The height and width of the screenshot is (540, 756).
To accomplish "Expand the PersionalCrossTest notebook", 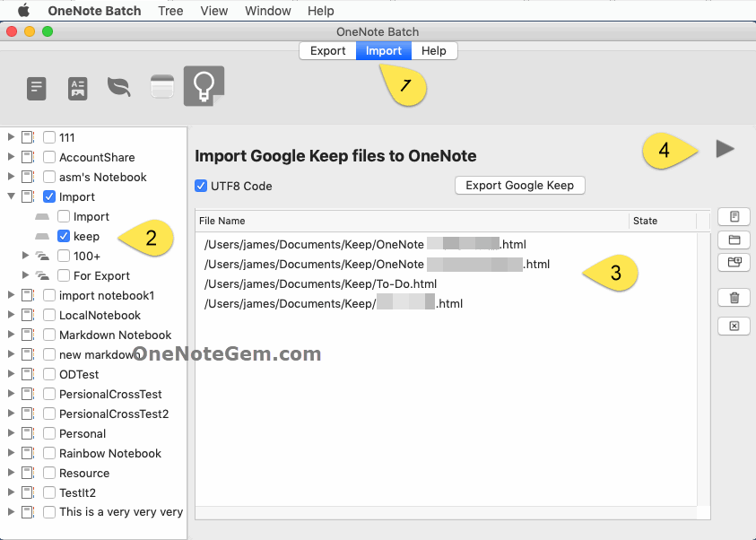I will [11, 395].
